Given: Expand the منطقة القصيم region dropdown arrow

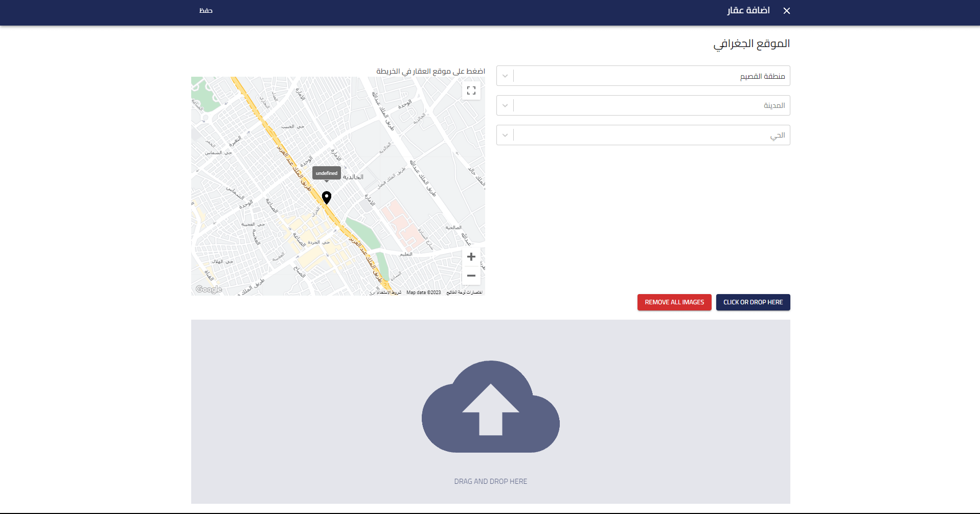Looking at the screenshot, I should pos(505,76).
